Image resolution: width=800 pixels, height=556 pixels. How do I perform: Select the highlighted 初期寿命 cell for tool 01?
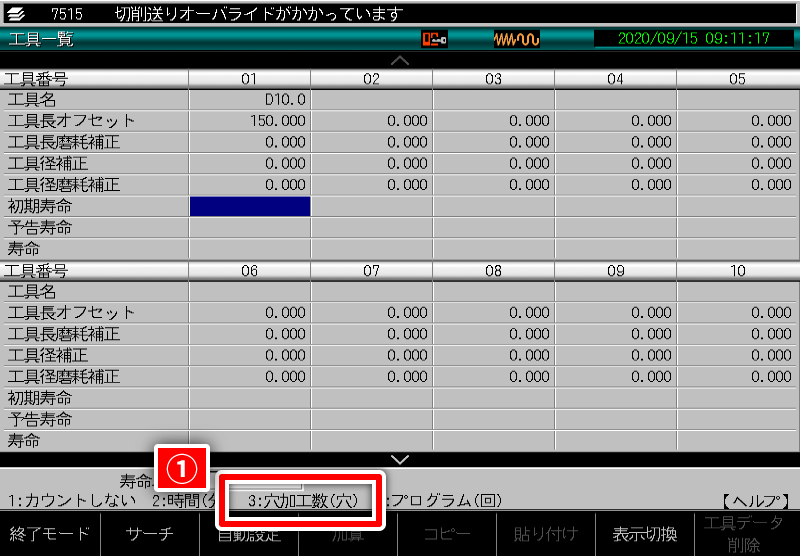tap(250, 206)
